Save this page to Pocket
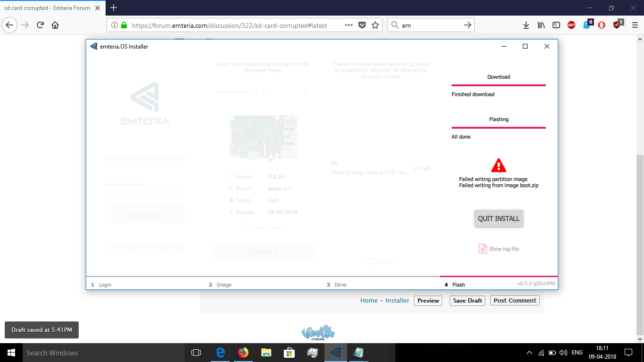This screenshot has height=362, width=644. click(362, 25)
